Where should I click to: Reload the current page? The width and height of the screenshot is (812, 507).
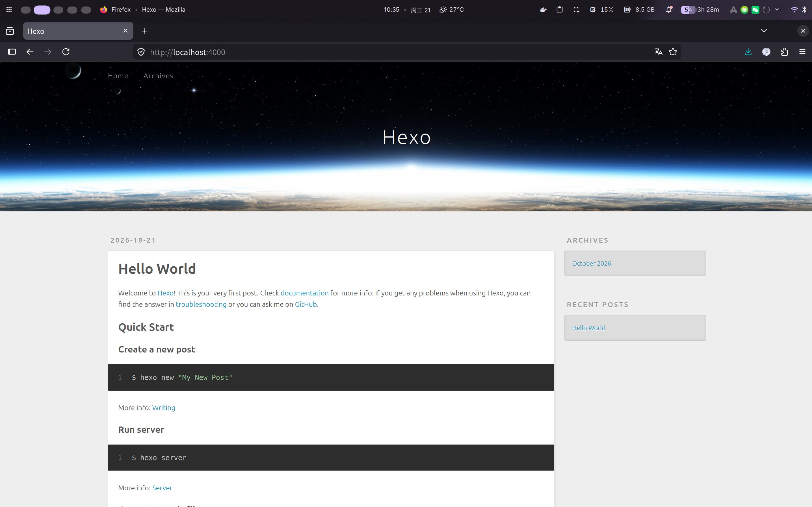coord(66,52)
